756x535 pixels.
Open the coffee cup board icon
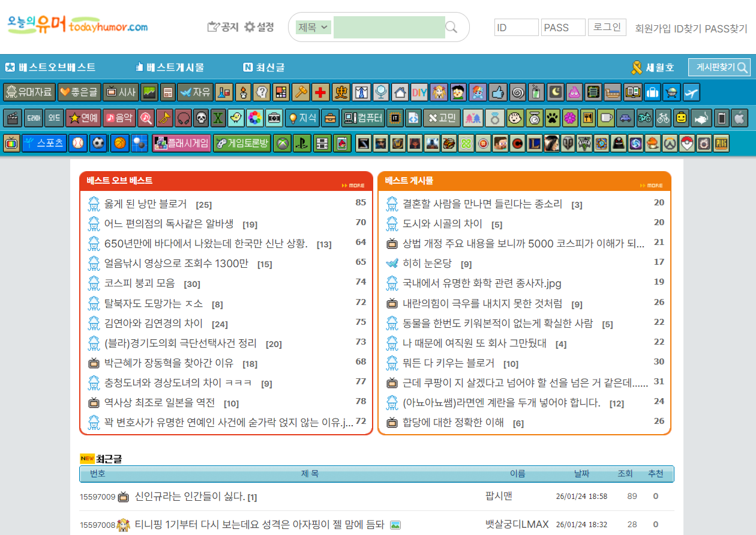[x=607, y=118]
